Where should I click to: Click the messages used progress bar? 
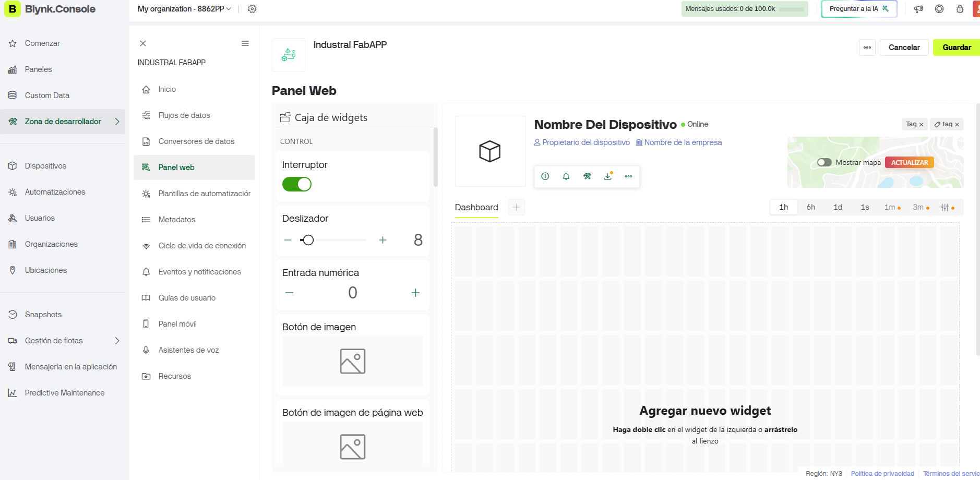(x=792, y=9)
